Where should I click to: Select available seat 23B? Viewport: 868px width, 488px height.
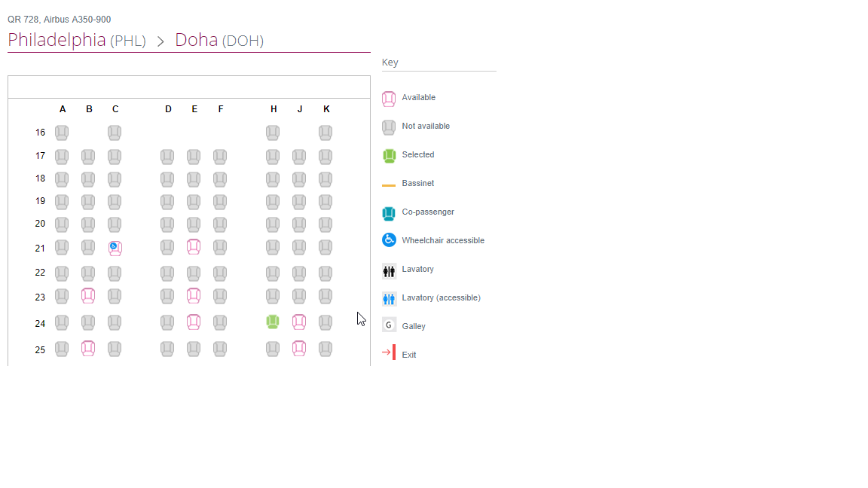click(x=88, y=296)
